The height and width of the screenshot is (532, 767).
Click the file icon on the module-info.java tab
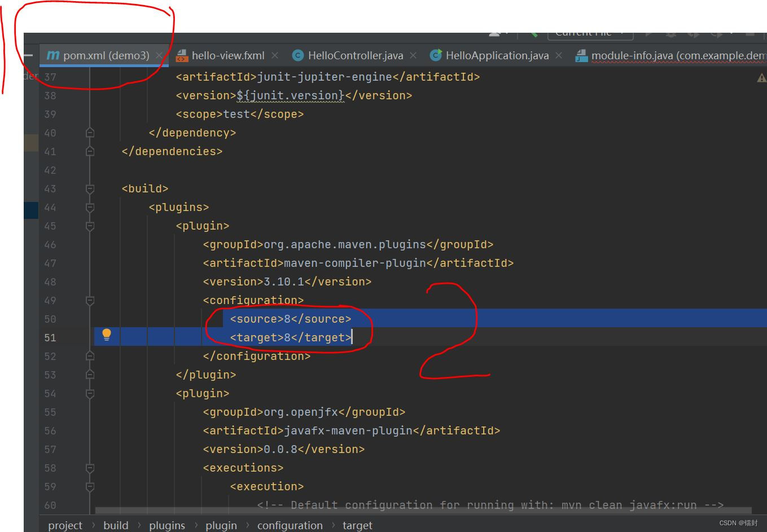click(x=580, y=55)
